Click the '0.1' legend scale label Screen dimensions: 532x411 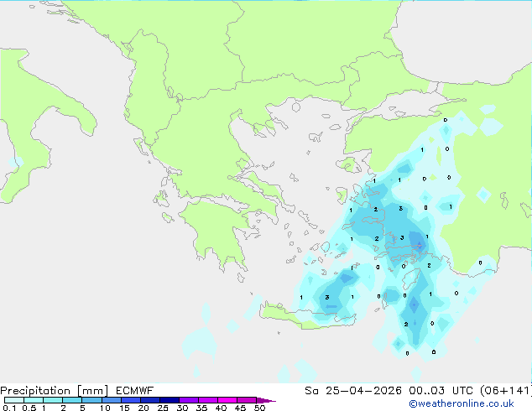(9, 408)
